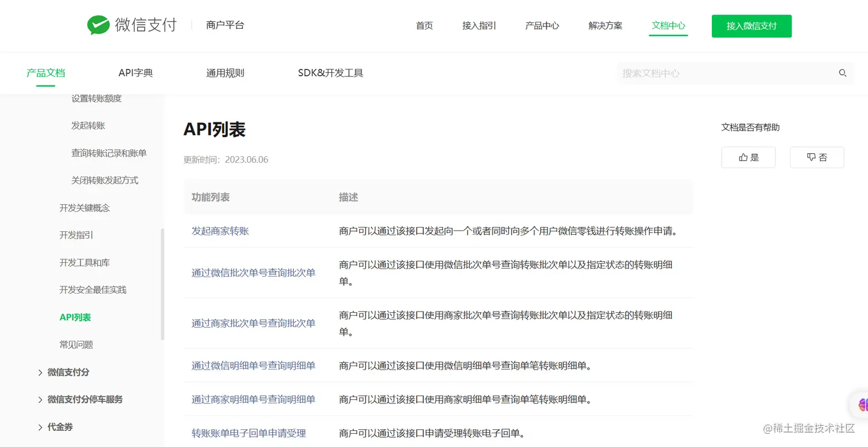
Task: Open 发起转账 in the sidebar
Action: [88, 126]
